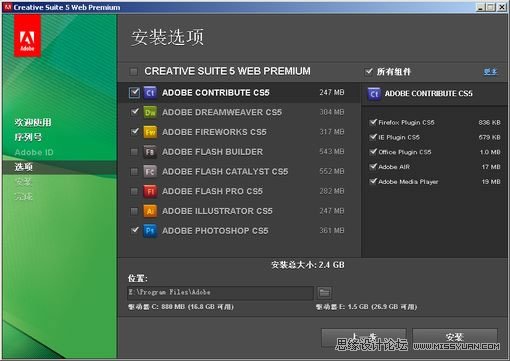510x361 pixels.
Task: Click the Photoshop Ps icon
Action: (x=150, y=231)
